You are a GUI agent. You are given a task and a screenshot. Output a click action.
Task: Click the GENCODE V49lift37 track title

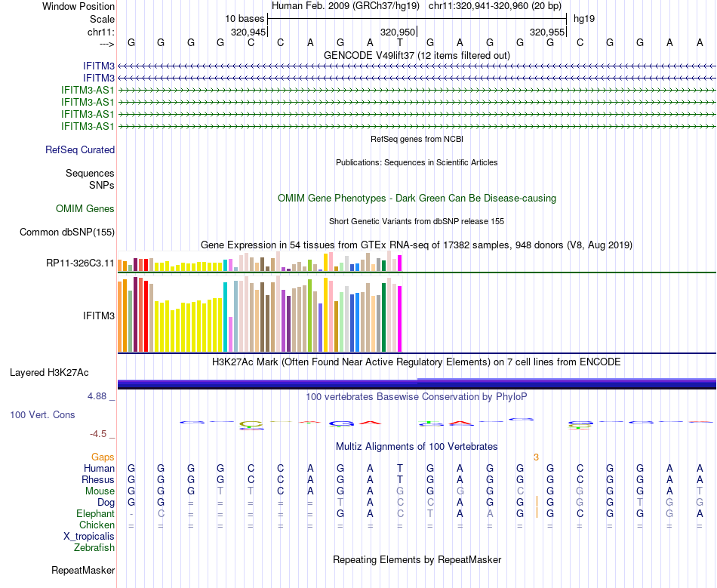[417, 55]
